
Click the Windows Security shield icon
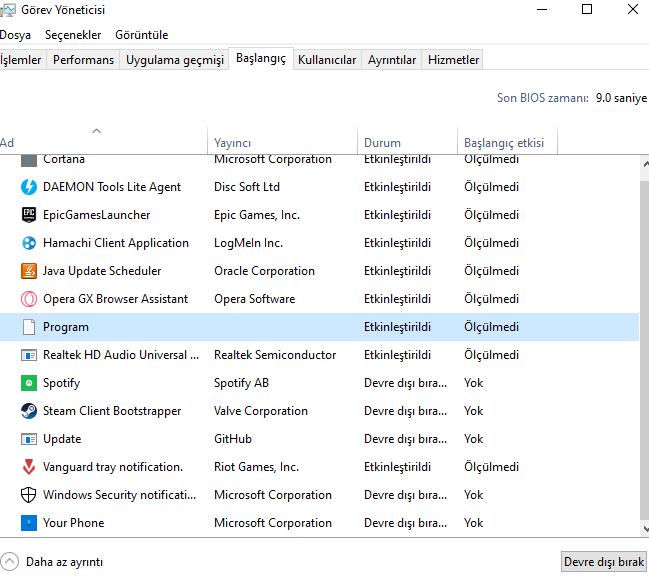[x=29, y=495]
